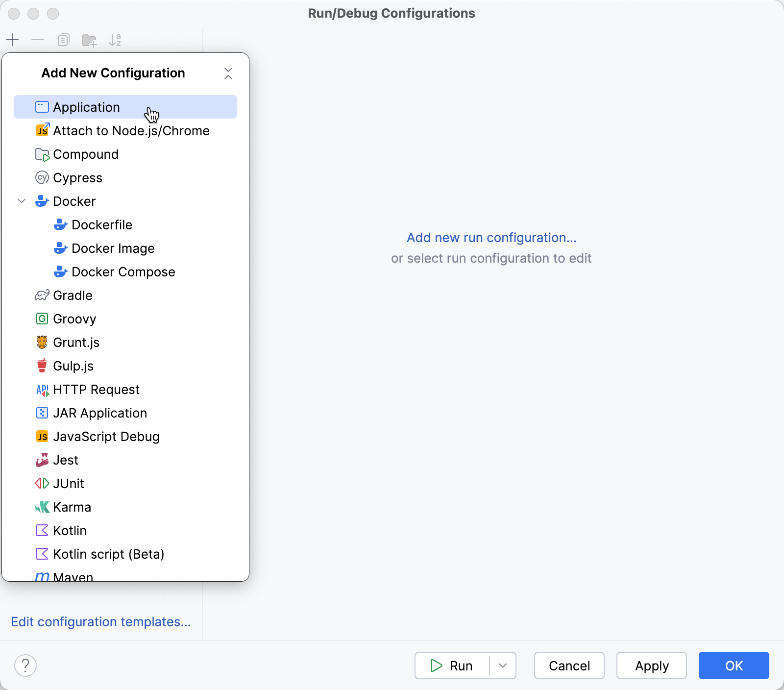Click the Jest mascot icon
The height and width of the screenshot is (690, 784).
(x=42, y=460)
